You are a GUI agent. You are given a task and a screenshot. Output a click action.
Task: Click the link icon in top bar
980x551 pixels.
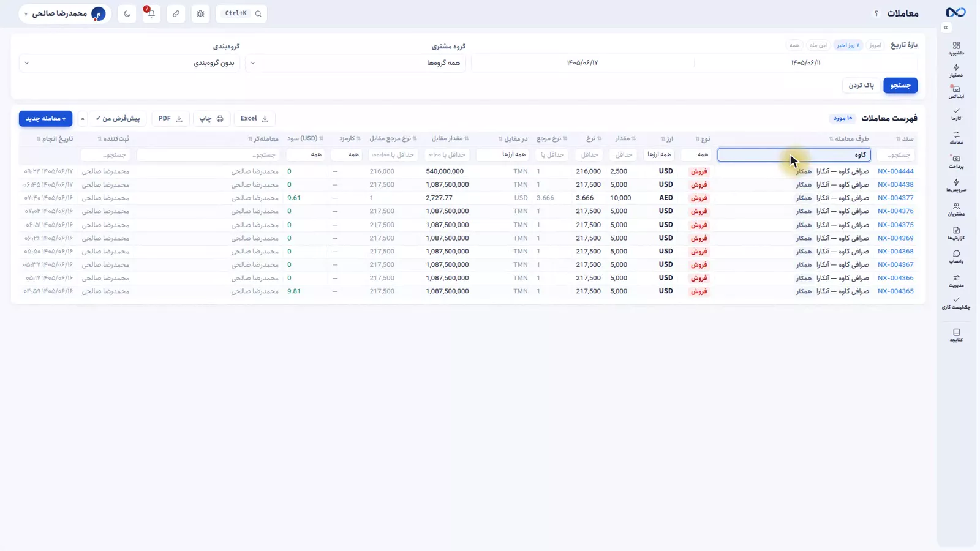click(176, 13)
